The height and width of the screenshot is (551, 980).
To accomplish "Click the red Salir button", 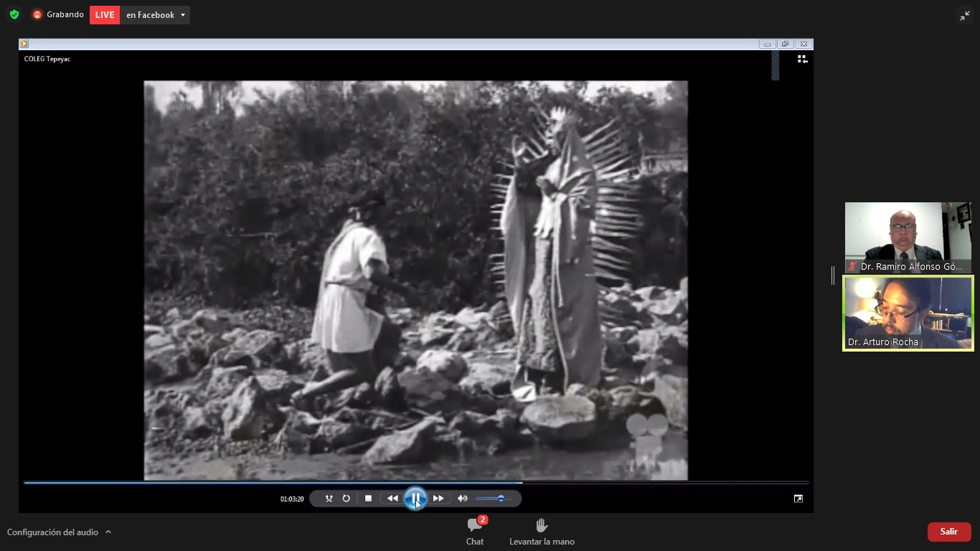I will point(949,532).
